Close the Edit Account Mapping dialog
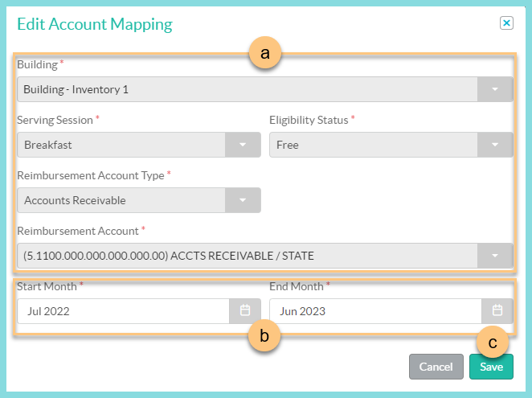Viewport: 532px width, 398px height. (x=506, y=23)
